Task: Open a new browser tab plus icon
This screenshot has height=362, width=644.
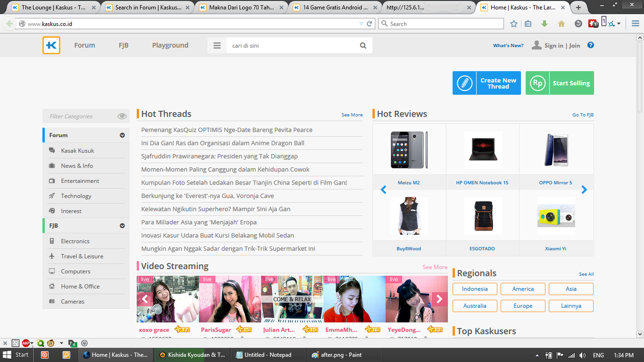Action: pyautogui.click(x=579, y=8)
